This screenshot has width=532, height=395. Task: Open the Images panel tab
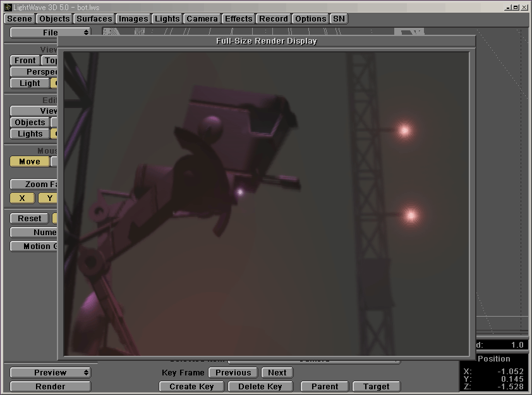tap(133, 19)
